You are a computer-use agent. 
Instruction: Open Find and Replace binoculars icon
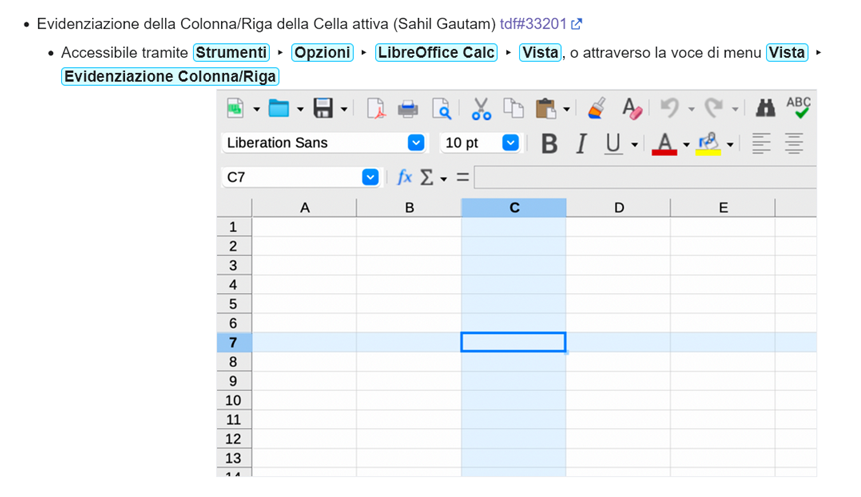[765, 108]
